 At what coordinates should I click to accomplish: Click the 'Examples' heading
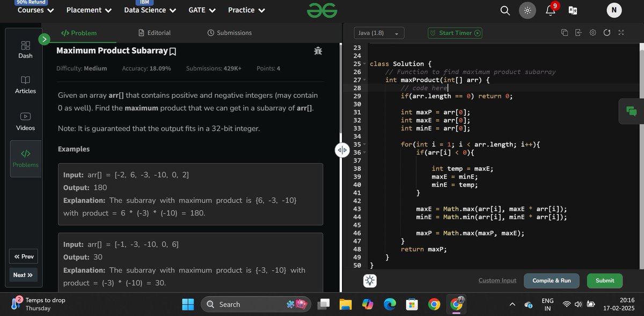(74, 149)
